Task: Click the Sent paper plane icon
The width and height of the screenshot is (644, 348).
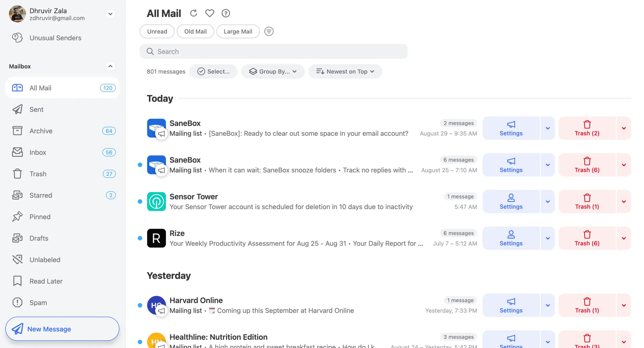Action: click(17, 109)
